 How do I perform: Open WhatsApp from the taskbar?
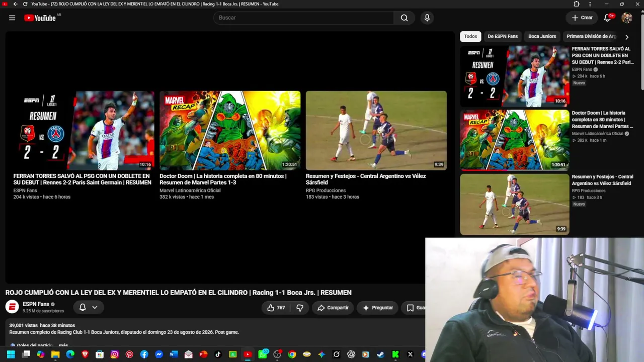click(x=262, y=354)
